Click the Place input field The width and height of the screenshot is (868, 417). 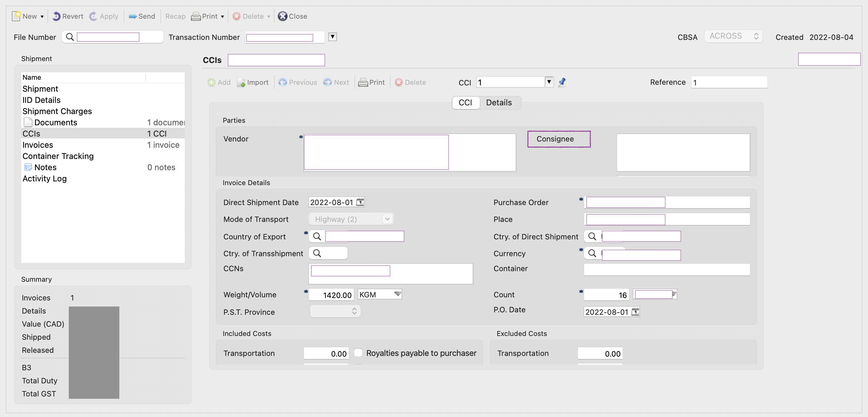tap(667, 219)
